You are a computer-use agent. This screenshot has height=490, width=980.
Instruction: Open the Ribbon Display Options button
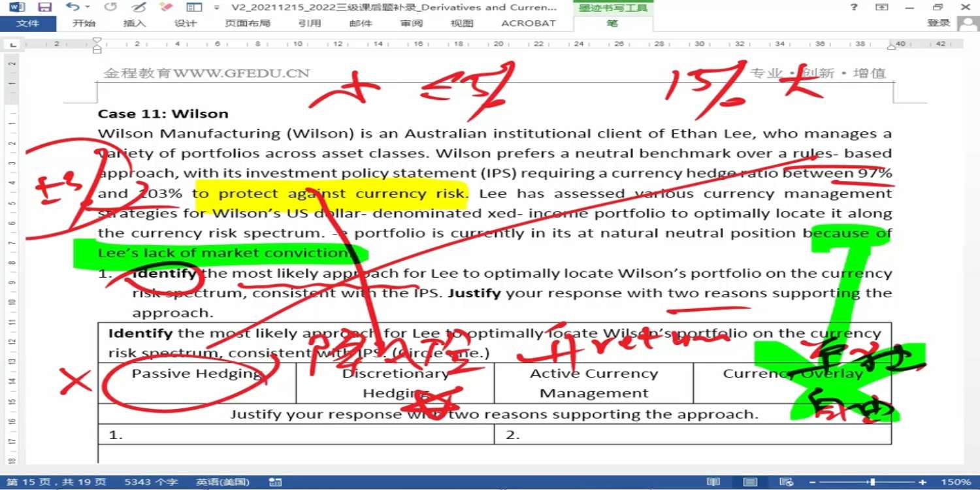[x=883, y=7]
